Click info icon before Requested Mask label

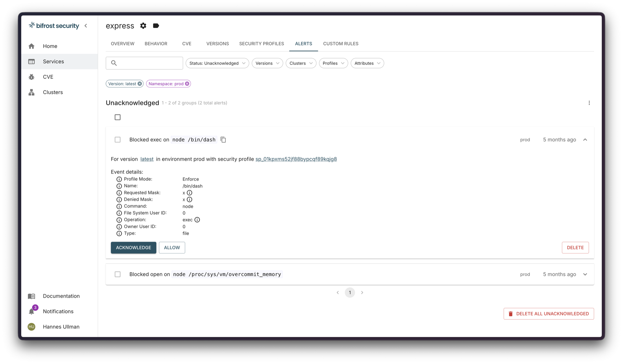pyautogui.click(x=119, y=193)
